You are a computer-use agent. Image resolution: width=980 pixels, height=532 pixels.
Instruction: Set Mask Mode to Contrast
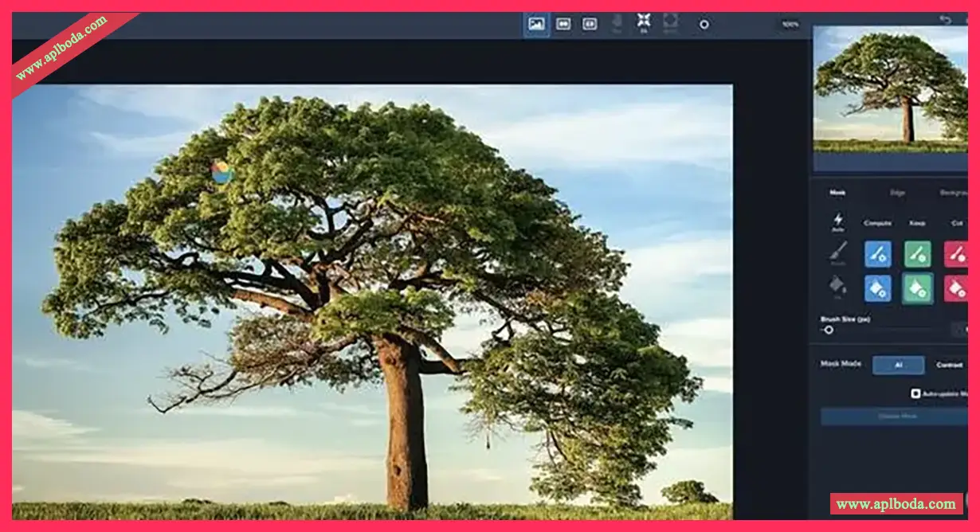(x=949, y=365)
